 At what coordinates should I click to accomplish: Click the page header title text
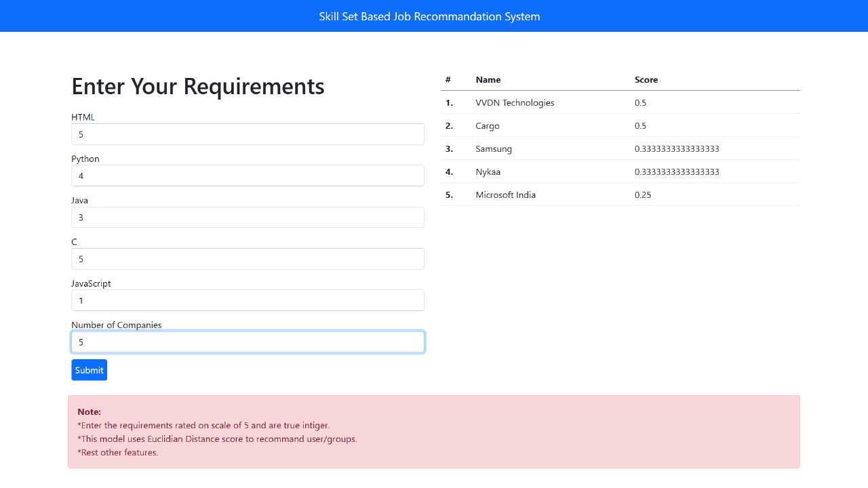tap(430, 16)
